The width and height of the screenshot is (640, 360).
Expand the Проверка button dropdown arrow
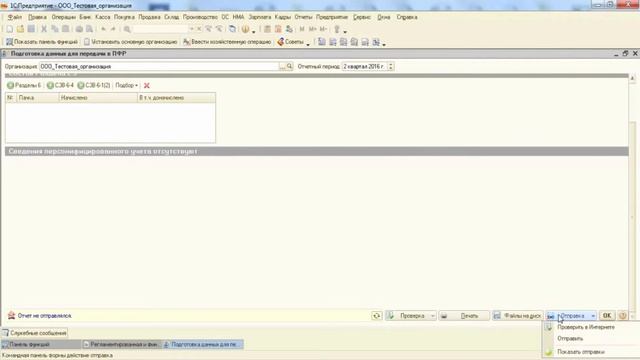(432, 316)
